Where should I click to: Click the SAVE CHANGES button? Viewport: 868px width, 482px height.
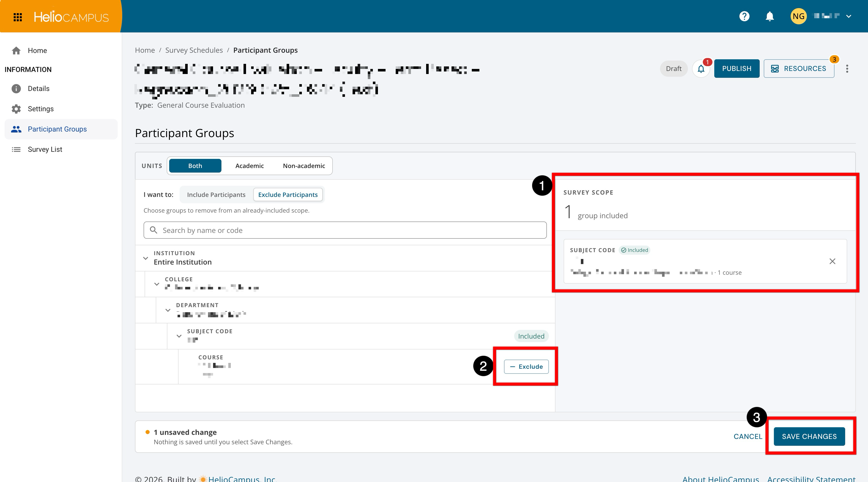[x=809, y=437]
